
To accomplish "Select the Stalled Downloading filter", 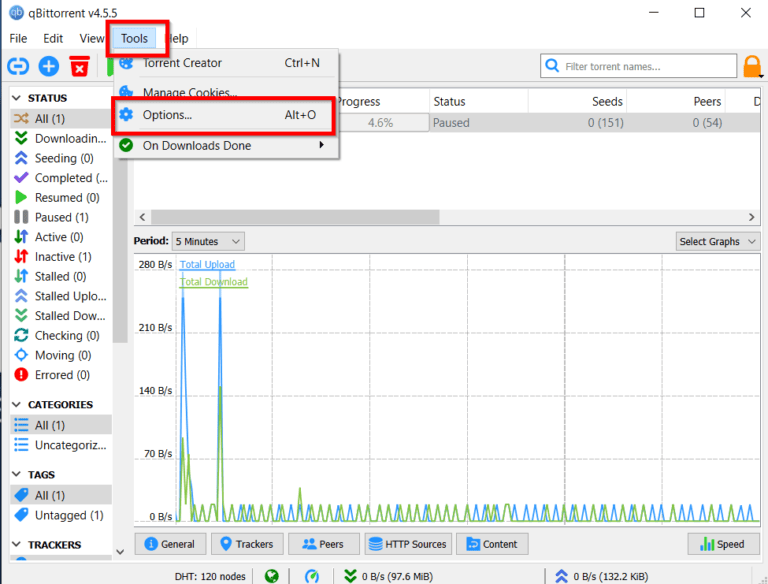I will 61,316.
